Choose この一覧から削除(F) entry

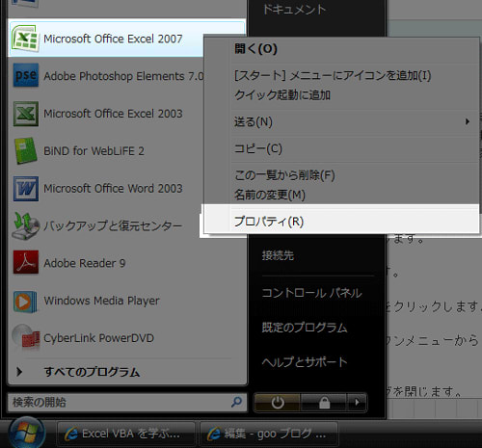pyautogui.click(x=341, y=175)
